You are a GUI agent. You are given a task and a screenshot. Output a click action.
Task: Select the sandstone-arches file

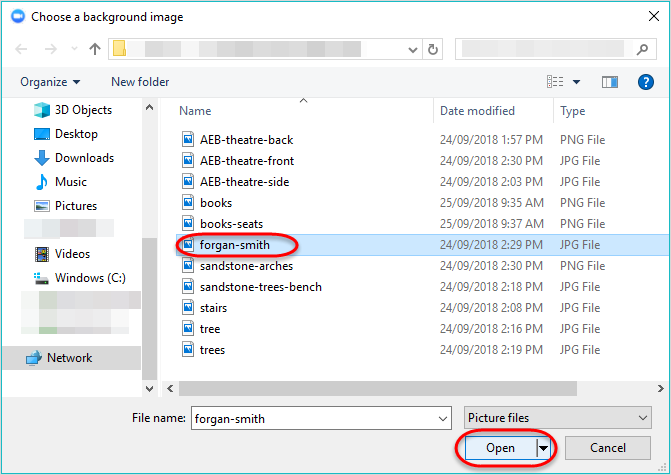246,266
